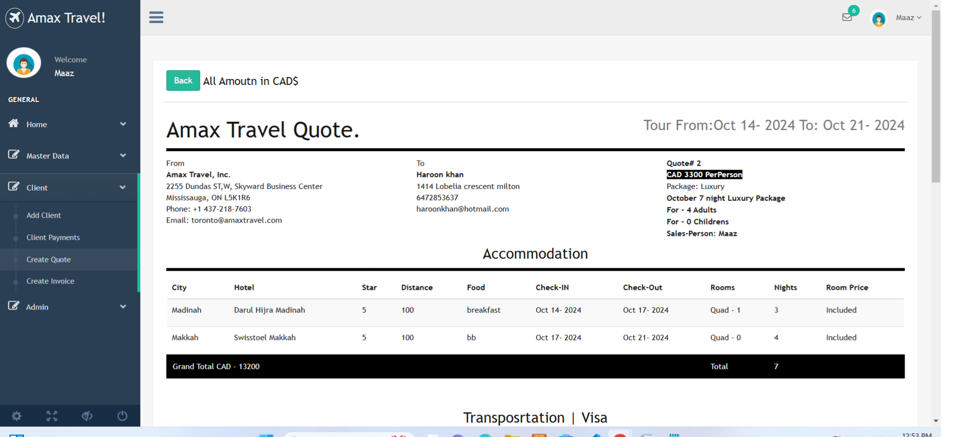
Task: Click the Amax Travel airplane logo
Action: pos(15,18)
